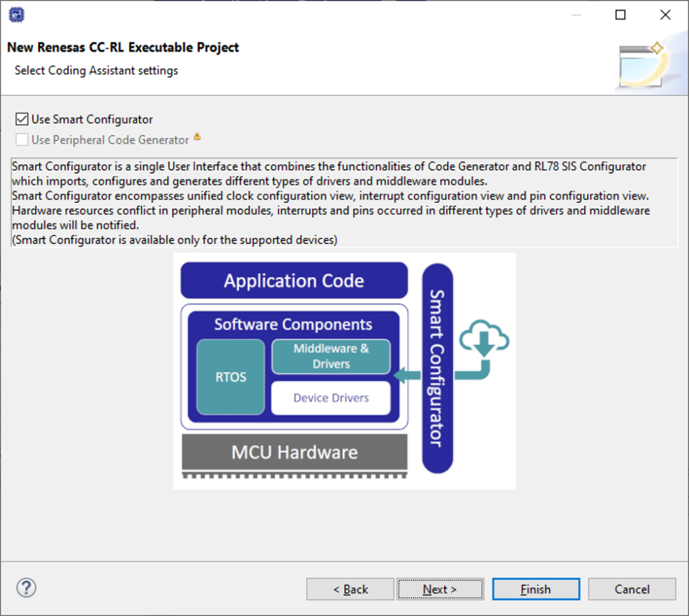This screenshot has height=616, width=689.
Task: Go back with the Back button
Action: coord(350,589)
